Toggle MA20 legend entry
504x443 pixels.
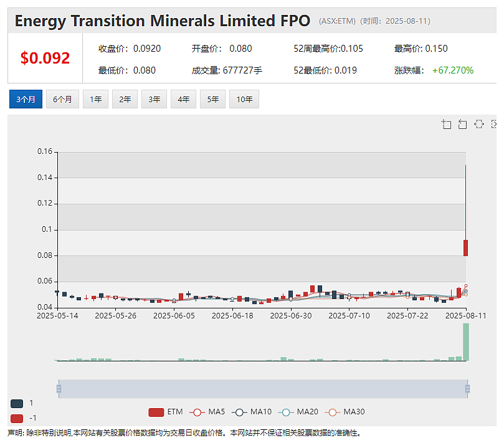298,412
